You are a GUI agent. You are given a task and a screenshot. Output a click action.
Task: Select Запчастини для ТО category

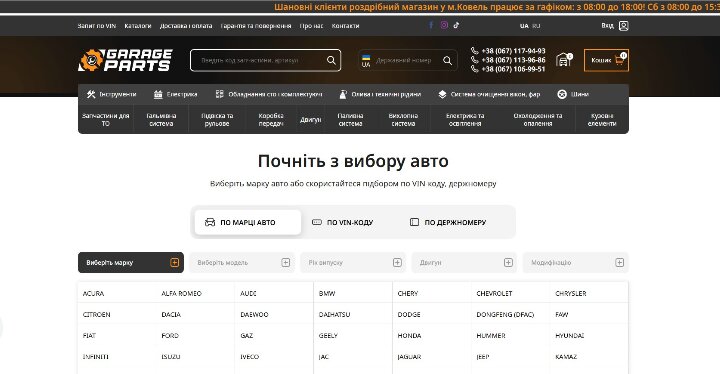(106, 119)
